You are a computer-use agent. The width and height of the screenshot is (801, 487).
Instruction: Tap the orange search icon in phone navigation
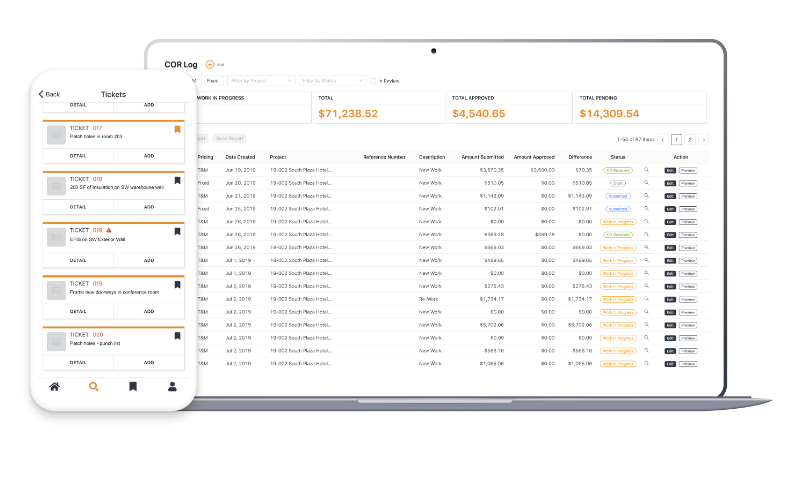(93, 386)
